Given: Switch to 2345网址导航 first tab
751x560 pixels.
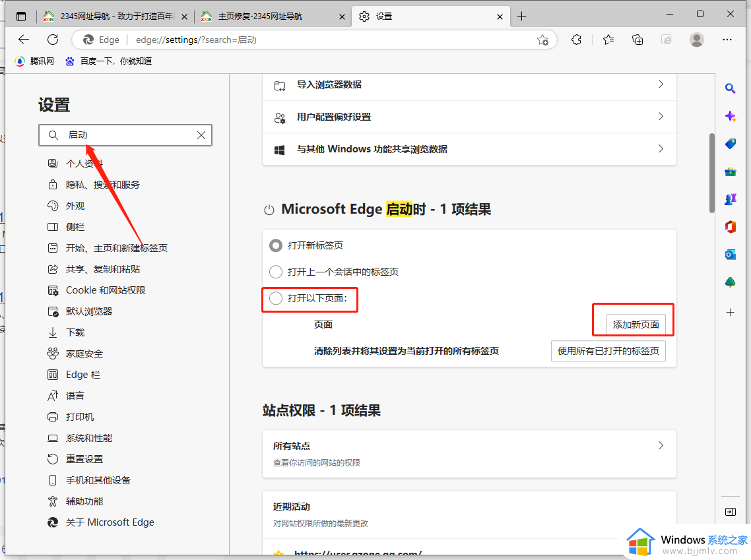Looking at the screenshot, I should (115, 16).
